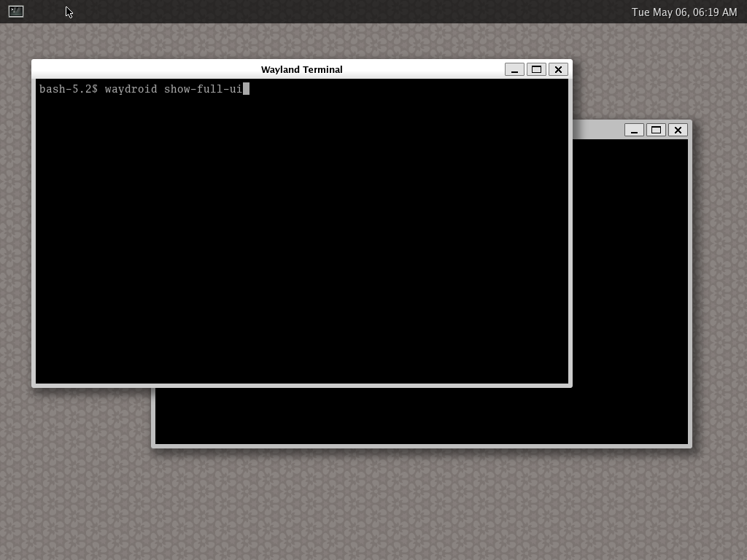Viewport: 747px width, 560px height.
Task: Click the "waydroid show-full-ui" command text
Action: pos(173,89)
